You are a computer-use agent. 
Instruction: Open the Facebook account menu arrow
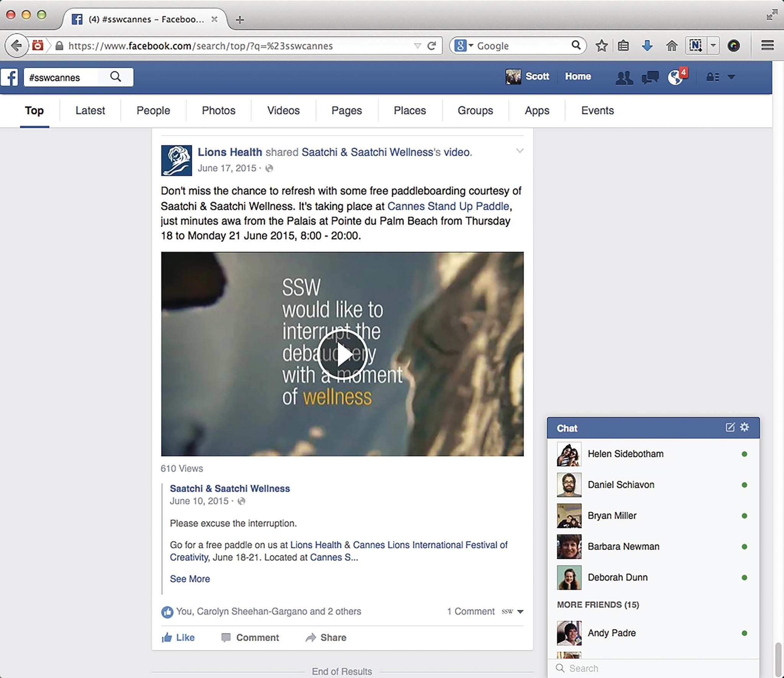pyautogui.click(x=731, y=77)
